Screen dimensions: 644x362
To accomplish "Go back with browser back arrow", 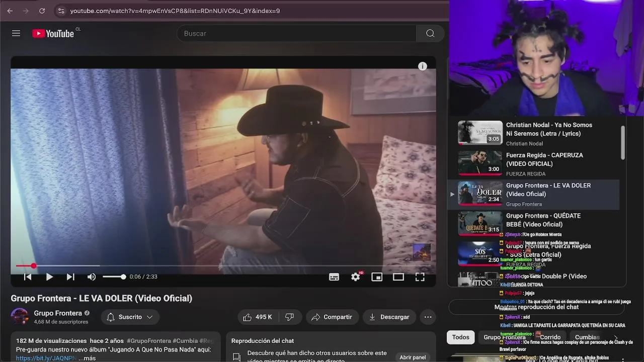I will (x=10, y=11).
